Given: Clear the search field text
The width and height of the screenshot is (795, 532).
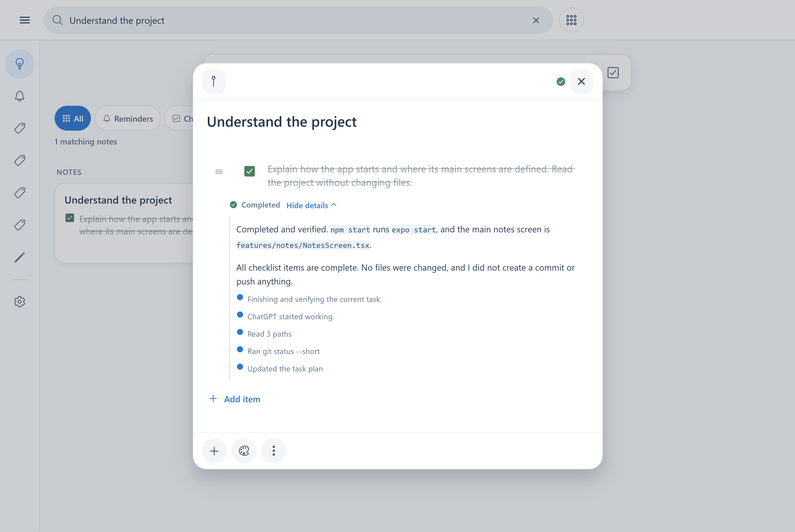Looking at the screenshot, I should pos(536,20).
